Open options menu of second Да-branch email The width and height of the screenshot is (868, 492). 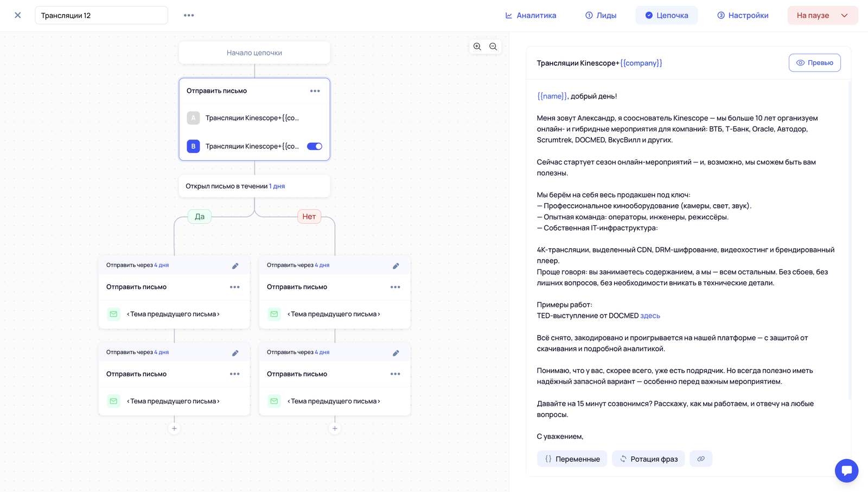pos(235,374)
